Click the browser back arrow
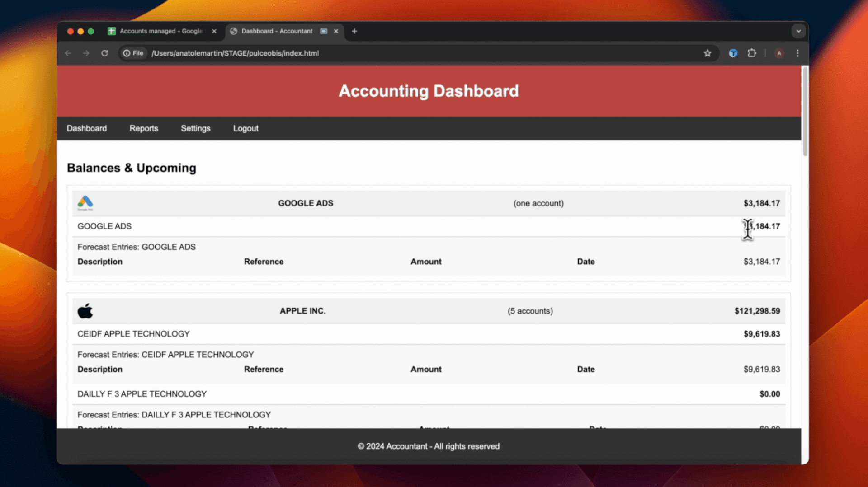868x487 pixels. coord(68,53)
